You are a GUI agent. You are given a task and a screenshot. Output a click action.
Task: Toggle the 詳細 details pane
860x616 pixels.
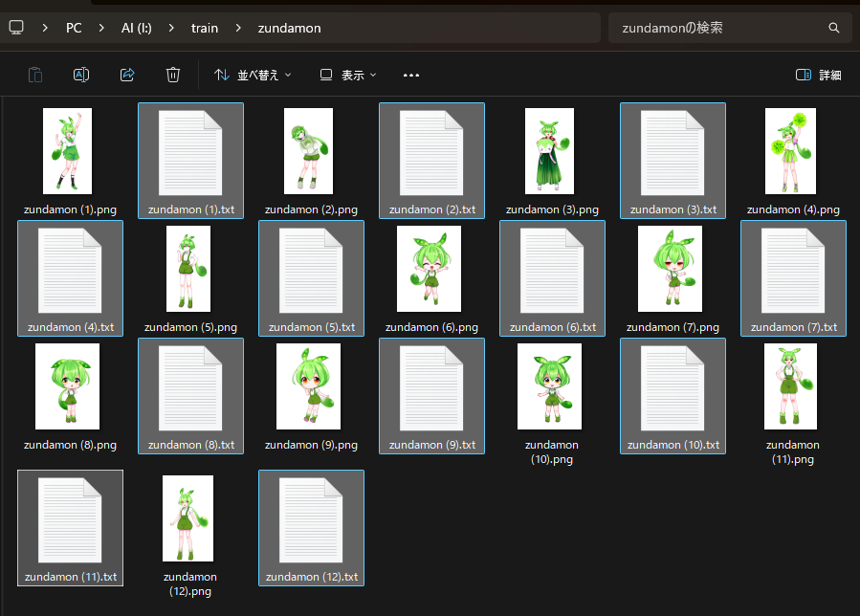tap(818, 75)
